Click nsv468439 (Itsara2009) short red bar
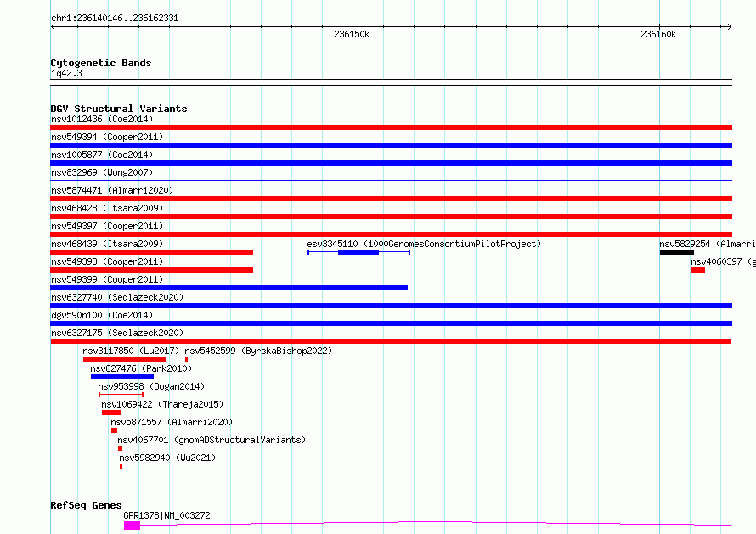Viewport: 756px width, 534px height. pyautogui.click(x=152, y=252)
